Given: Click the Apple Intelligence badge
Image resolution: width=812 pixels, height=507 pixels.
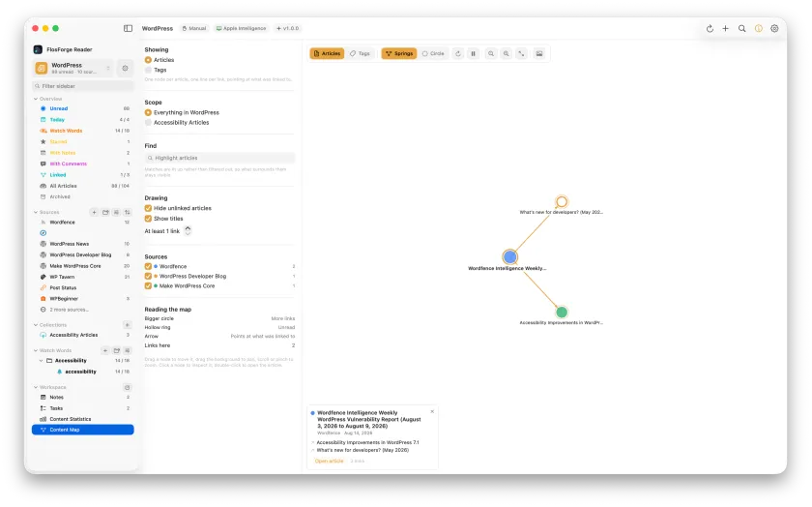Looking at the screenshot, I should pyautogui.click(x=242, y=28).
